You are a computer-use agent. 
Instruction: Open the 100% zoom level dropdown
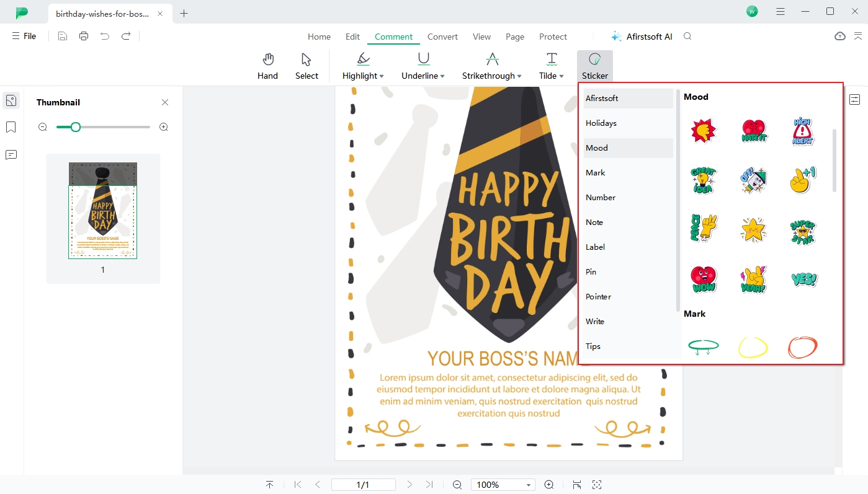tap(529, 485)
